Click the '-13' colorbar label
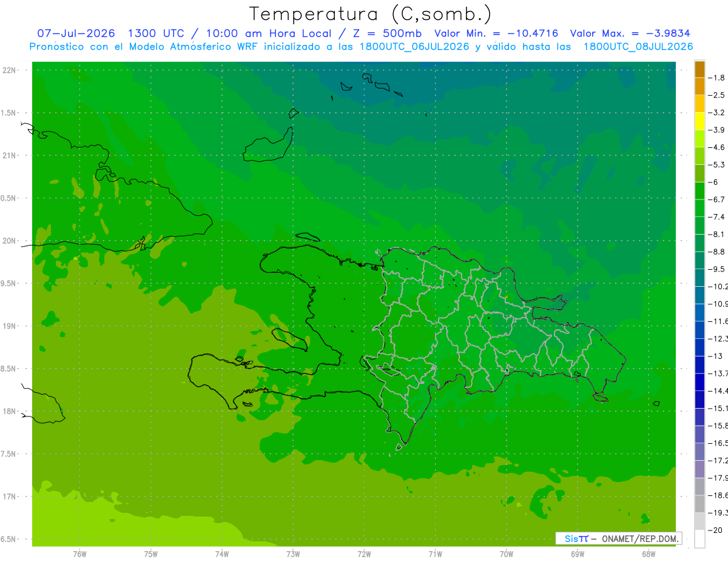This screenshot has height=562, width=728. tap(717, 356)
